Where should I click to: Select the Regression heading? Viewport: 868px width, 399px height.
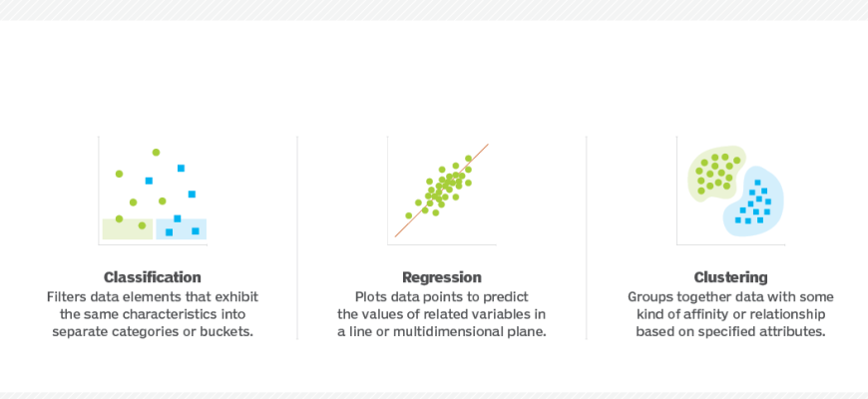[x=442, y=277]
